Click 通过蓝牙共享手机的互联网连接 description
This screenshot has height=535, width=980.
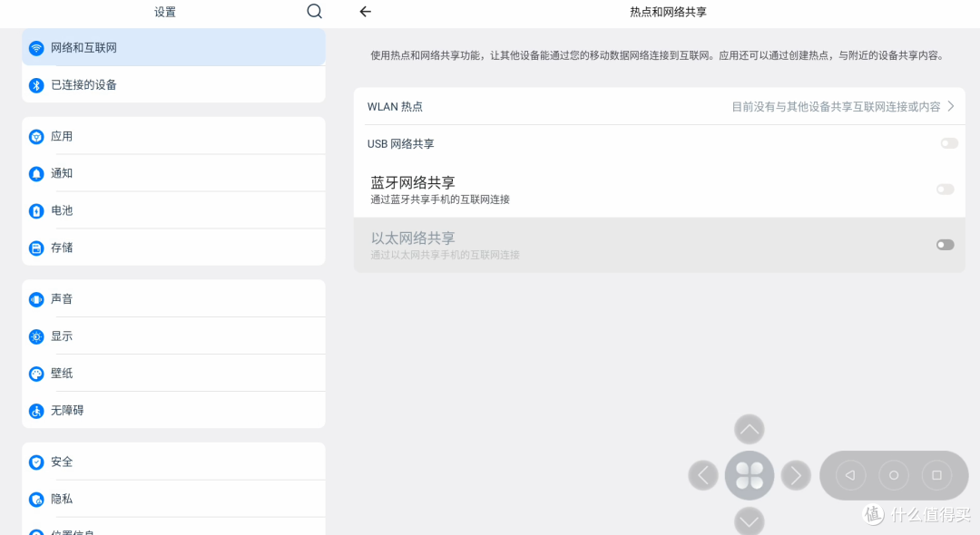pos(440,199)
